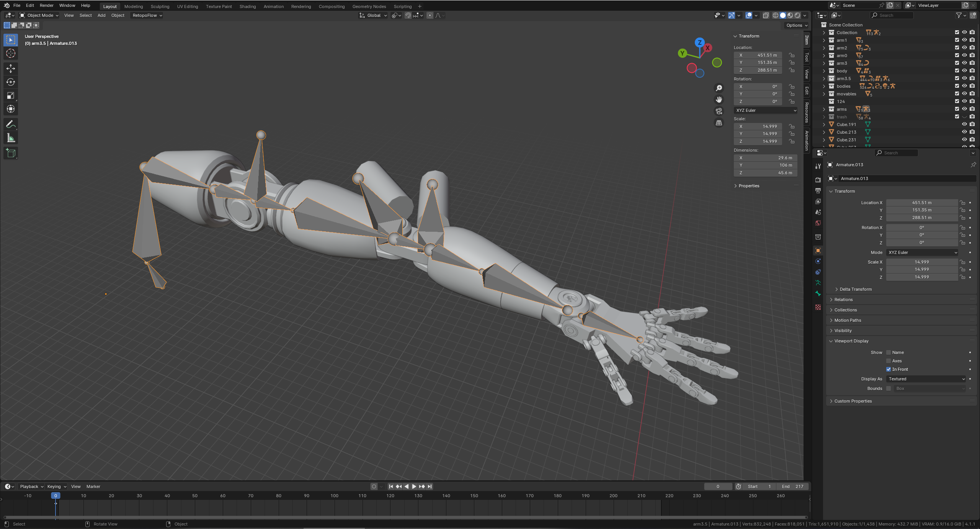Activate the Rotate tool
This screenshot has height=529, width=980.
(11, 82)
